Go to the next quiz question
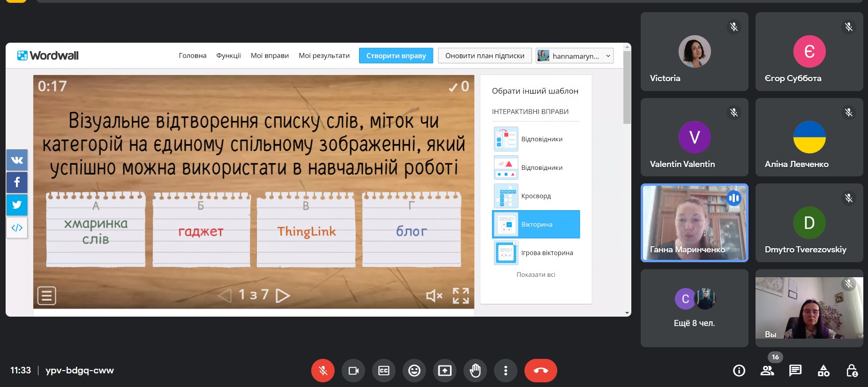This screenshot has width=868, height=387. pos(283,296)
